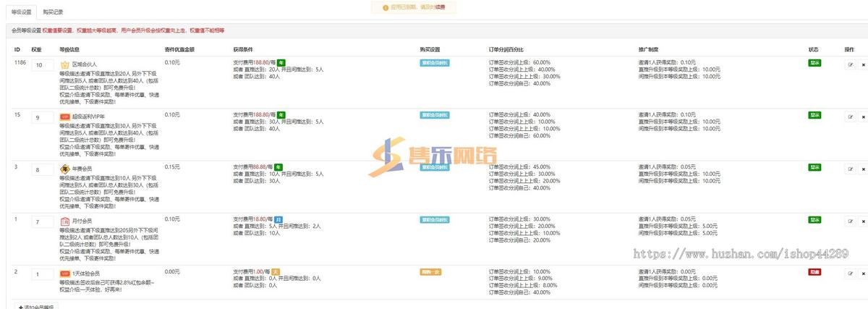Edit the 1天体验会员 level row
The height and width of the screenshot is (309, 868).
(851, 273)
